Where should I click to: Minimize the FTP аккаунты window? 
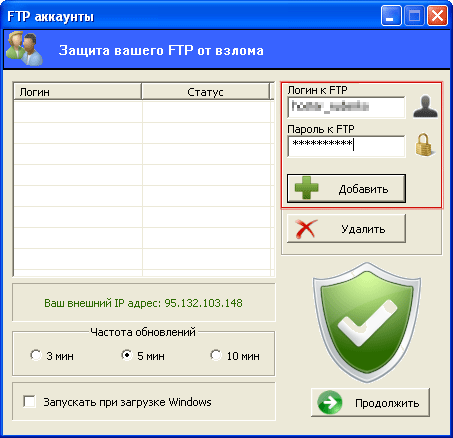tap(391, 15)
